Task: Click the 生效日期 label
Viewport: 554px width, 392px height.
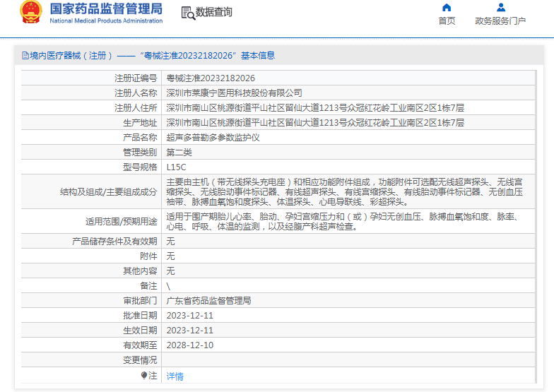Action: click(x=140, y=331)
